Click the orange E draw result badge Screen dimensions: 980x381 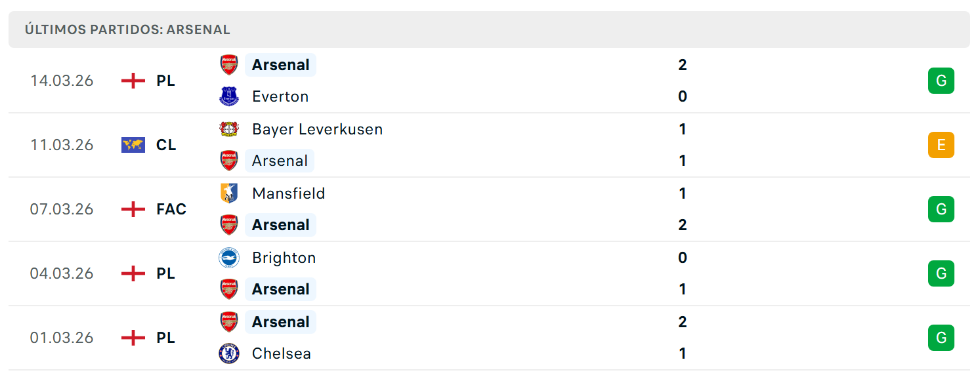click(x=941, y=145)
